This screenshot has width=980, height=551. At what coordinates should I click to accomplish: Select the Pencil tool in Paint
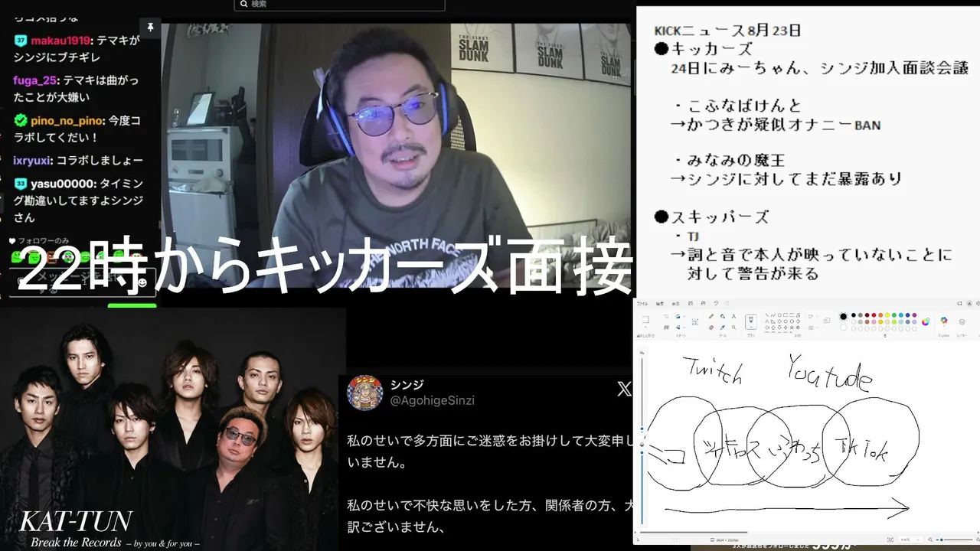(711, 316)
